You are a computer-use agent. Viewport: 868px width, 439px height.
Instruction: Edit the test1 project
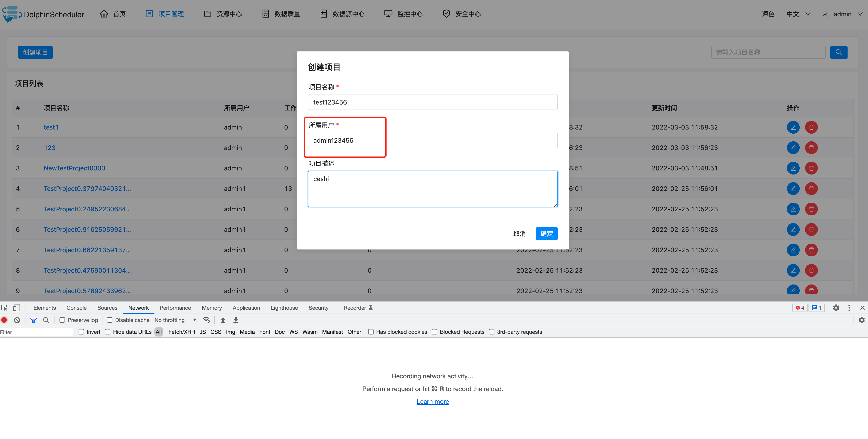(793, 127)
